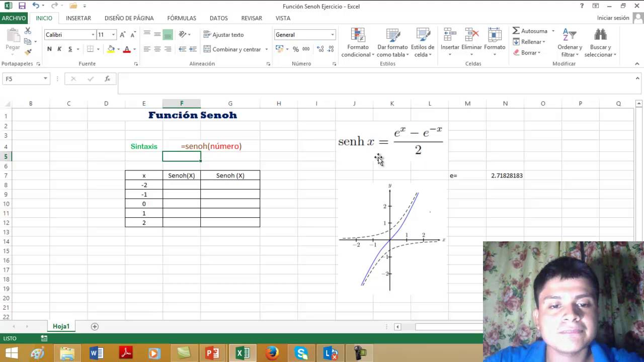Toggle Ajustar texto wrap text
This screenshot has width=644, height=362.
[x=223, y=35]
